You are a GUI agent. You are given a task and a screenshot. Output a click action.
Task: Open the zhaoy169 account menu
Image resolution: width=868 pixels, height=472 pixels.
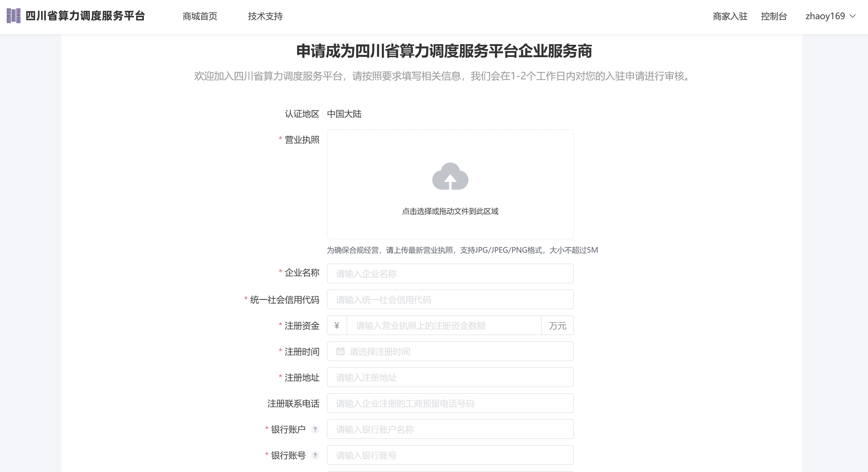(x=830, y=16)
